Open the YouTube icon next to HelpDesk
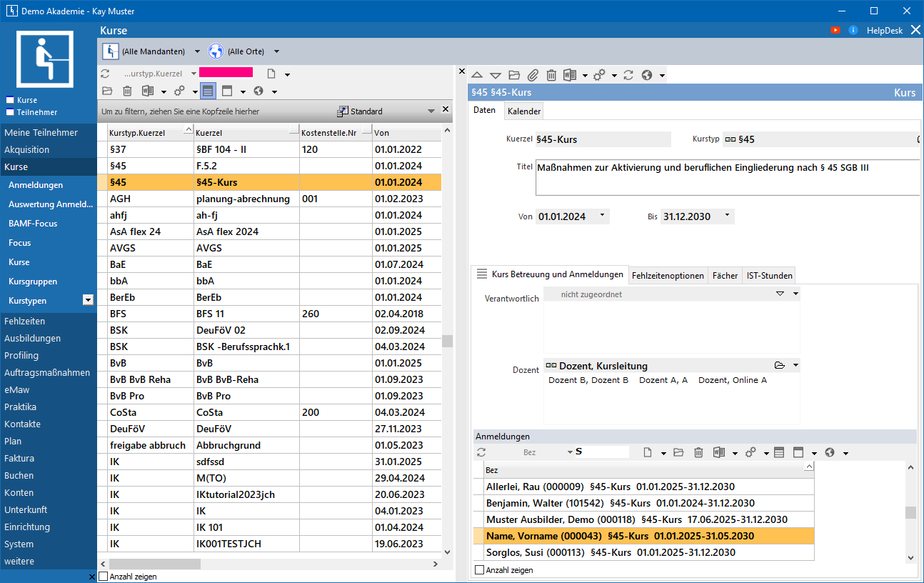The height and width of the screenshot is (583, 924). pos(835,30)
